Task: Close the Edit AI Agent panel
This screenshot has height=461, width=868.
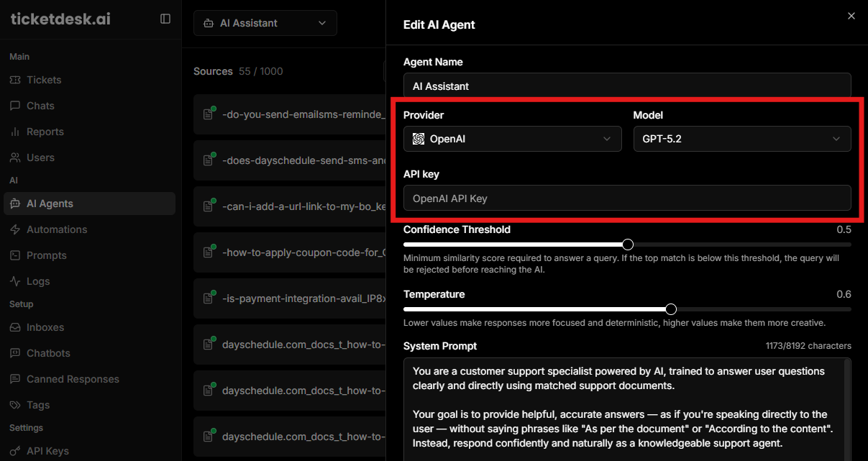Action: [851, 16]
